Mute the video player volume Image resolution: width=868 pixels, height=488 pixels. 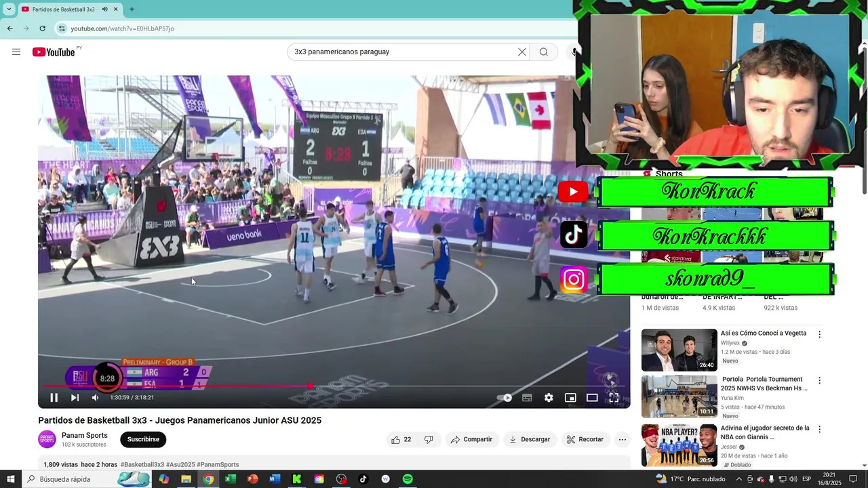point(96,398)
